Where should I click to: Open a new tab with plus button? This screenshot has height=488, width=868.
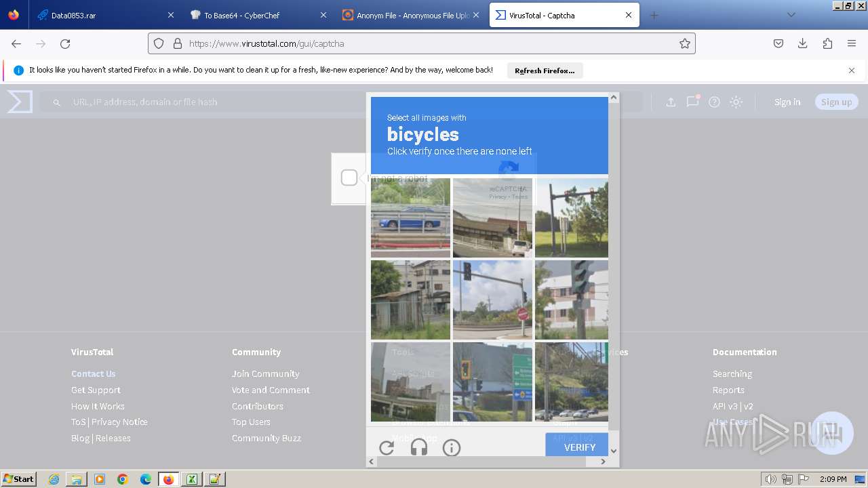pyautogui.click(x=654, y=15)
